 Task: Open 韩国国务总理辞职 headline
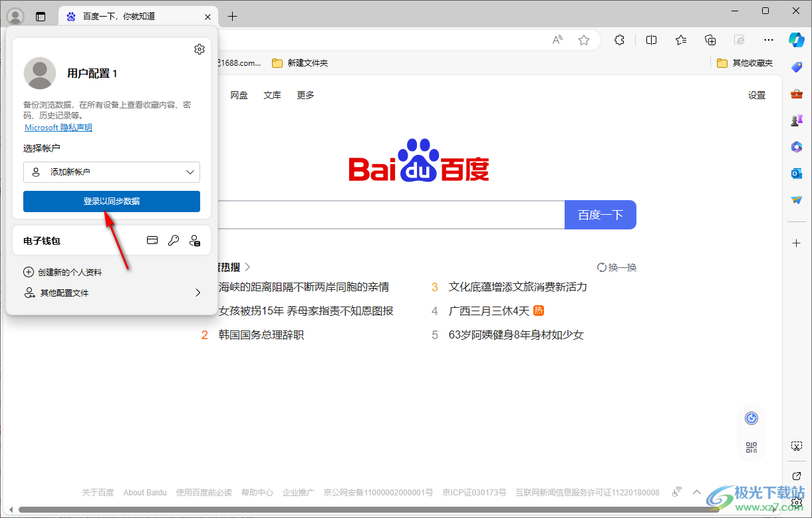coord(261,335)
